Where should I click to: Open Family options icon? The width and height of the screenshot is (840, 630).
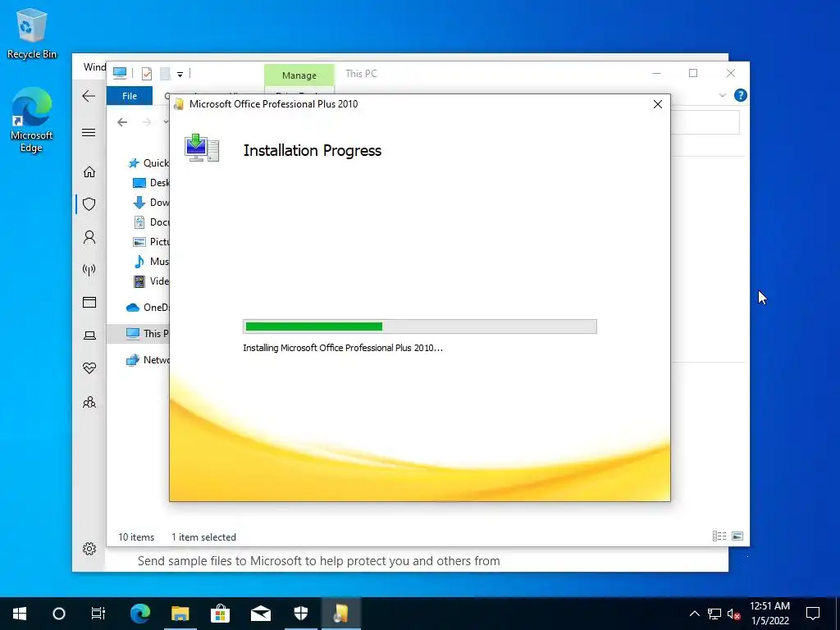pos(89,402)
